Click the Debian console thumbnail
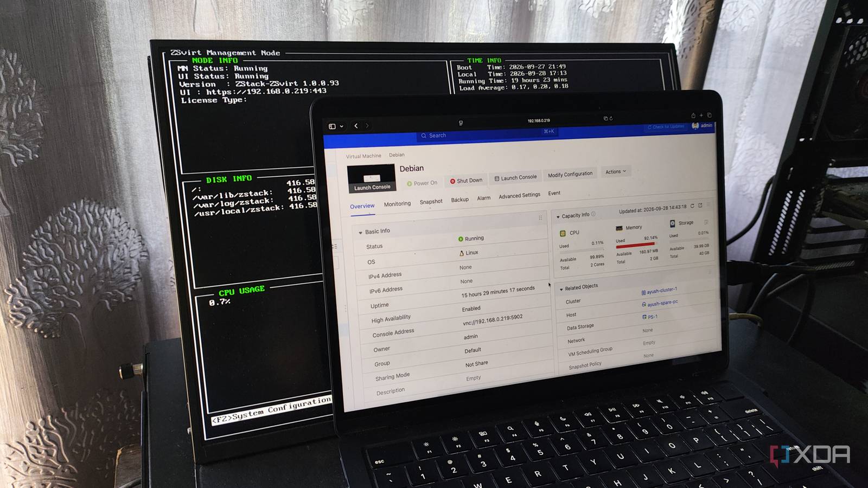 [x=371, y=178]
